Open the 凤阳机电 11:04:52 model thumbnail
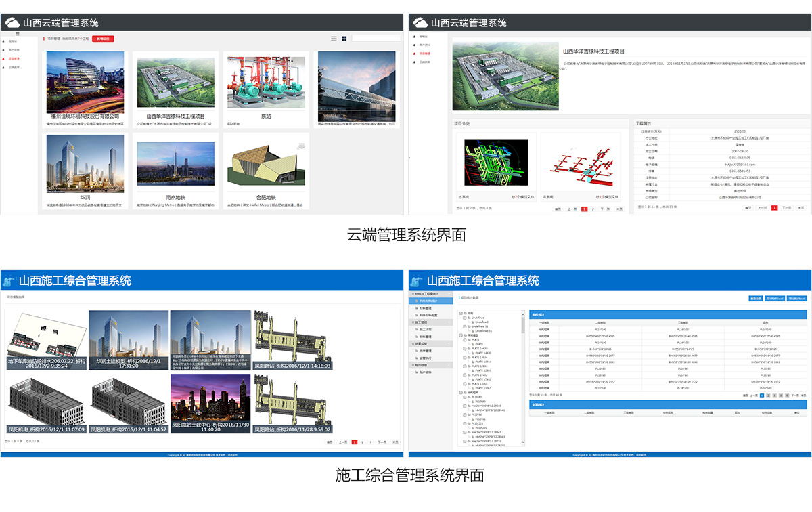The width and height of the screenshot is (812, 512). 129,404
